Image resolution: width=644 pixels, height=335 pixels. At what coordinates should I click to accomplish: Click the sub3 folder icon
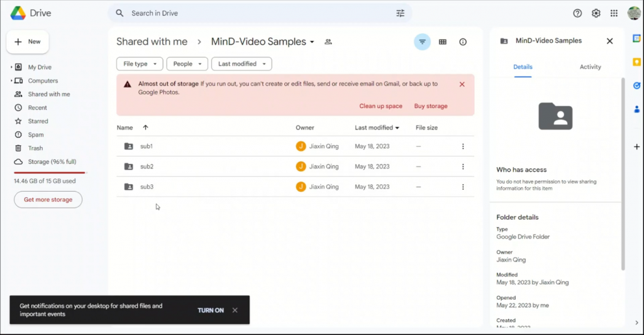point(128,187)
